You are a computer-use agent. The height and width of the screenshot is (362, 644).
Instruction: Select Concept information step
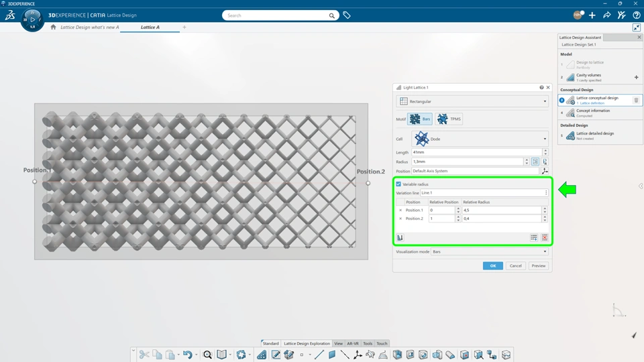(x=600, y=113)
